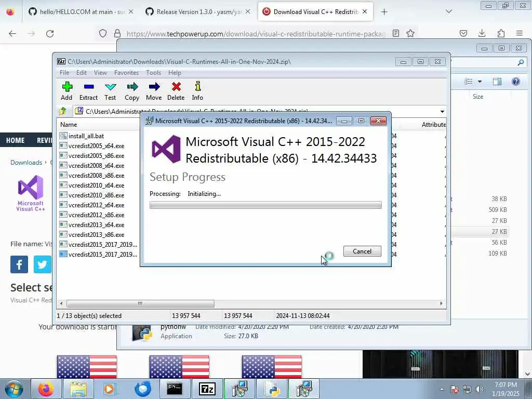Share on Facebook icon
532x399 pixels.
(19, 264)
